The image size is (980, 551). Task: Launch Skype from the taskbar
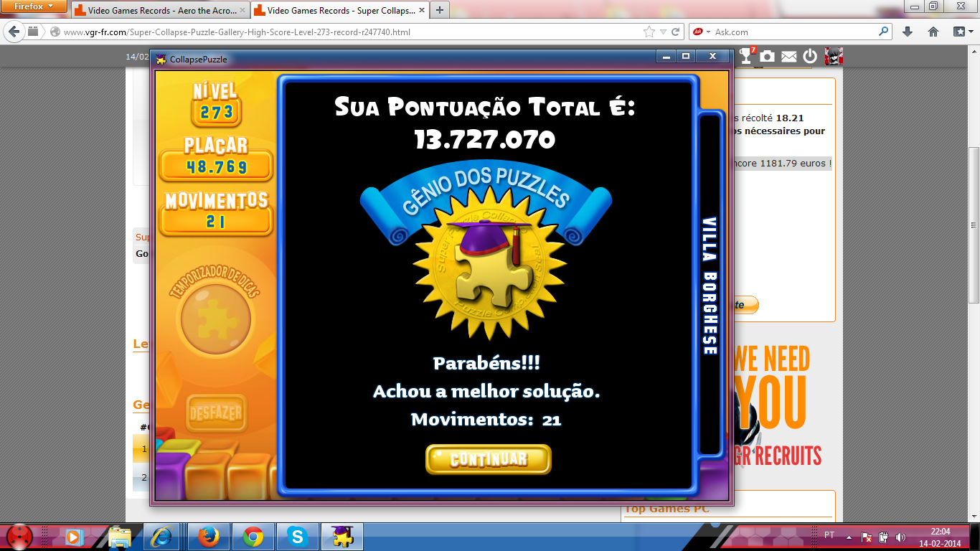click(x=296, y=537)
